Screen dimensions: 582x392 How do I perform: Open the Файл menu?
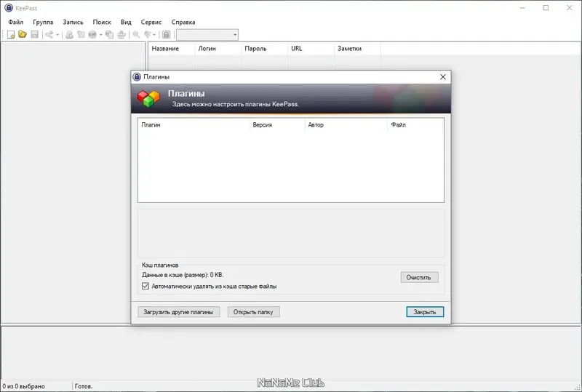click(x=15, y=22)
